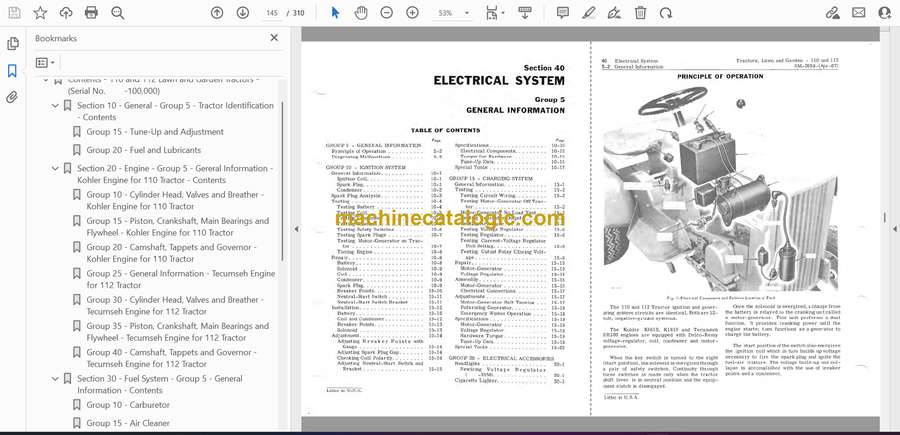Screen dimensions: 900x435
Task: Collapse the Section 20 Engine bookmark
Action: [x=55, y=169]
